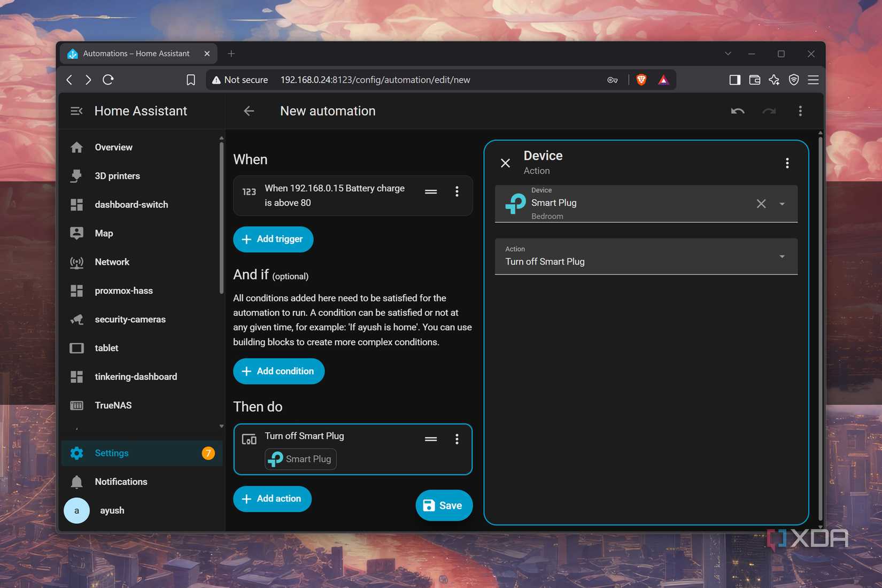
Task: Select the Turn off Smart Plug action card
Action: 353,449
